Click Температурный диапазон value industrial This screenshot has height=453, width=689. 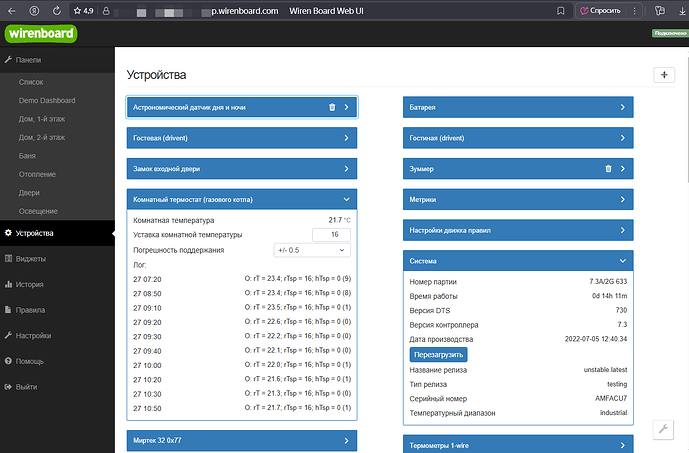613,413
